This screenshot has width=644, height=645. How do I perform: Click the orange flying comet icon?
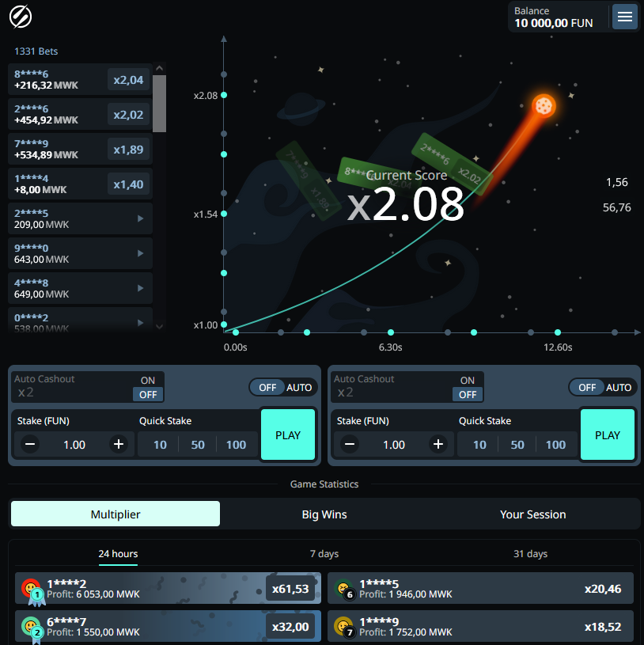[x=544, y=104]
